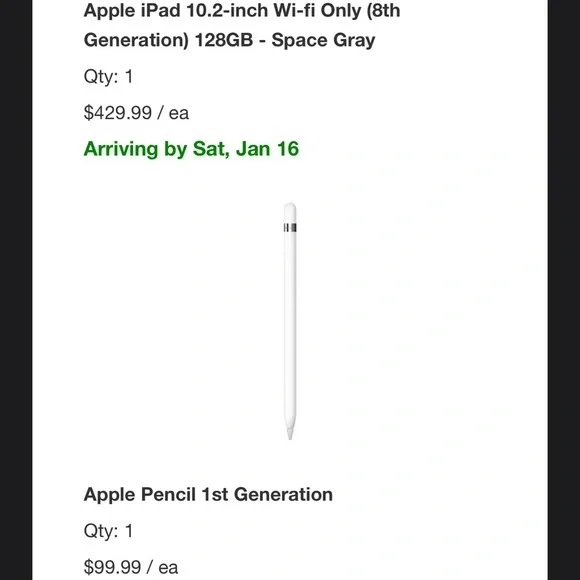Click the $99.99 / ea price
580x580 pixels.
click(x=131, y=567)
